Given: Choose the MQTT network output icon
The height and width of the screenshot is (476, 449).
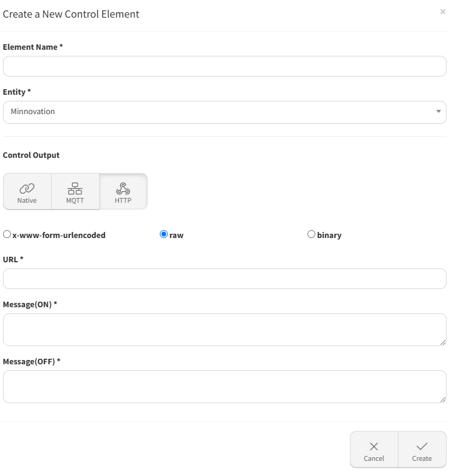Looking at the screenshot, I should click(75, 188).
